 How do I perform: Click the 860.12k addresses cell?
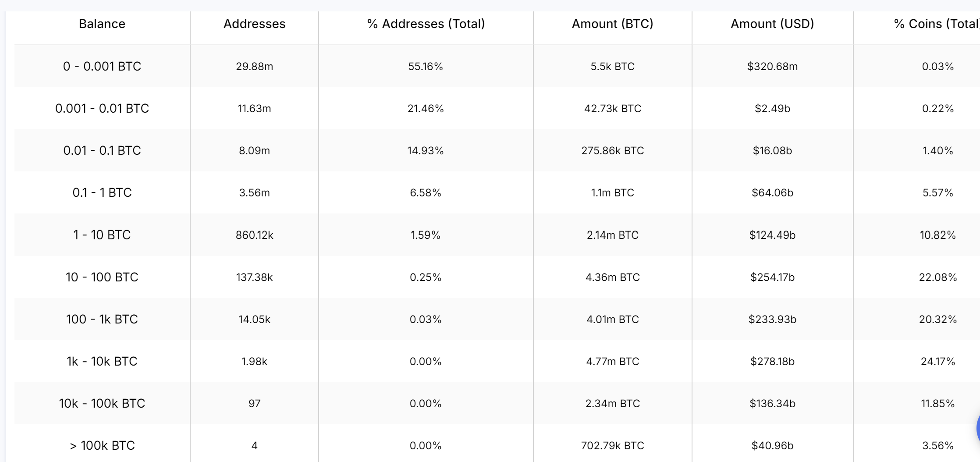pos(254,235)
